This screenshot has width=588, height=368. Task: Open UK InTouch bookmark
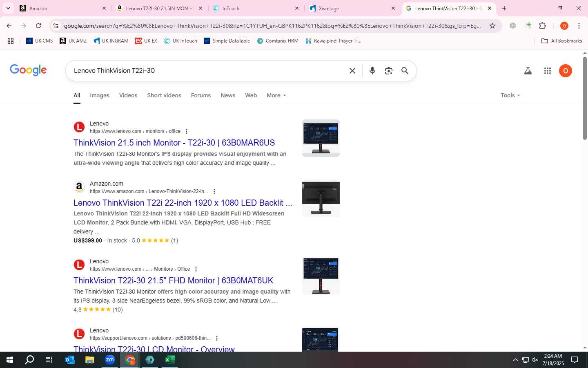(x=180, y=41)
